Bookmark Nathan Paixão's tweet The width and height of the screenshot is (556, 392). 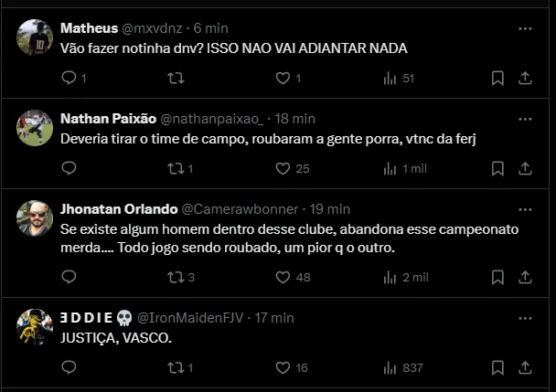pyautogui.click(x=497, y=168)
